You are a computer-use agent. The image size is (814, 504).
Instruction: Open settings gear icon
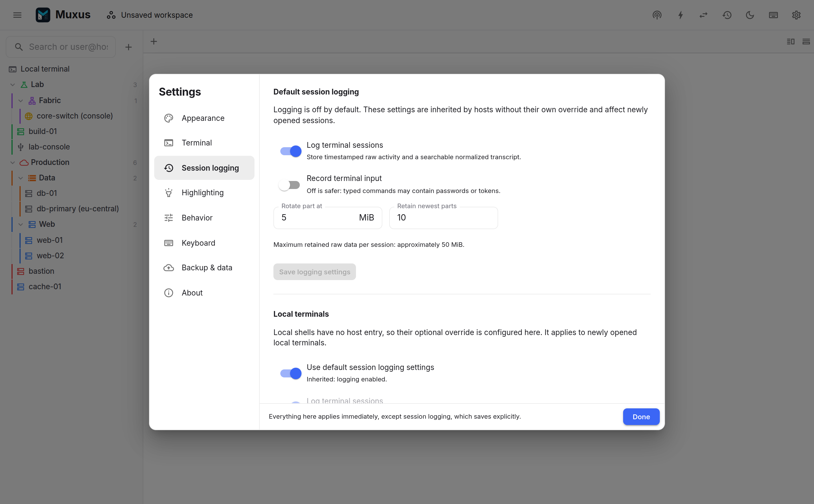pos(796,15)
